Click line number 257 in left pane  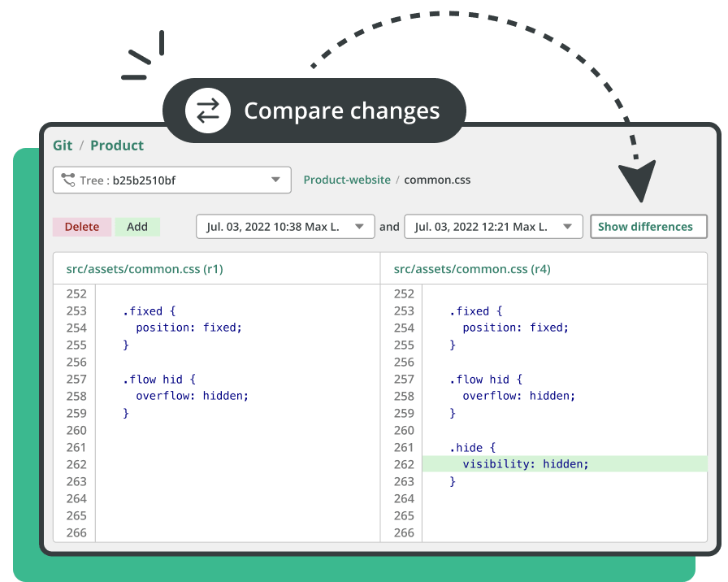click(x=76, y=379)
